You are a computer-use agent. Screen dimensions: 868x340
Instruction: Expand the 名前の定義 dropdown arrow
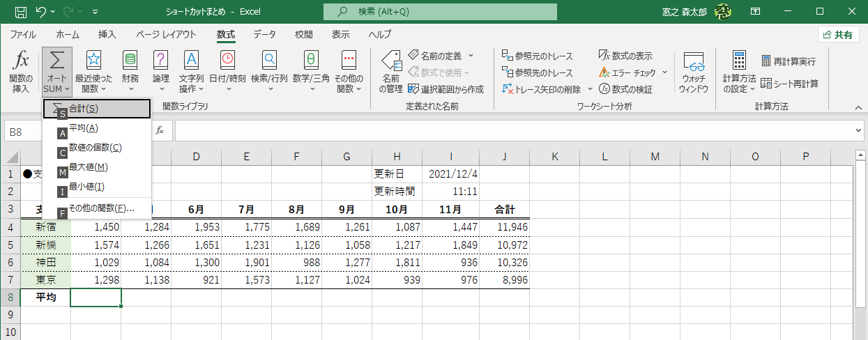click(471, 56)
